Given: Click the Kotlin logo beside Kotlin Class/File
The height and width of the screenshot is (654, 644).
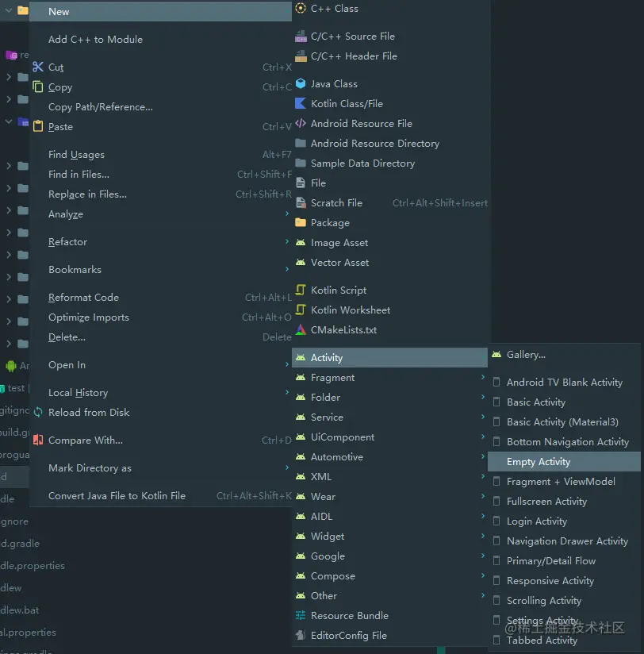Looking at the screenshot, I should (x=301, y=103).
